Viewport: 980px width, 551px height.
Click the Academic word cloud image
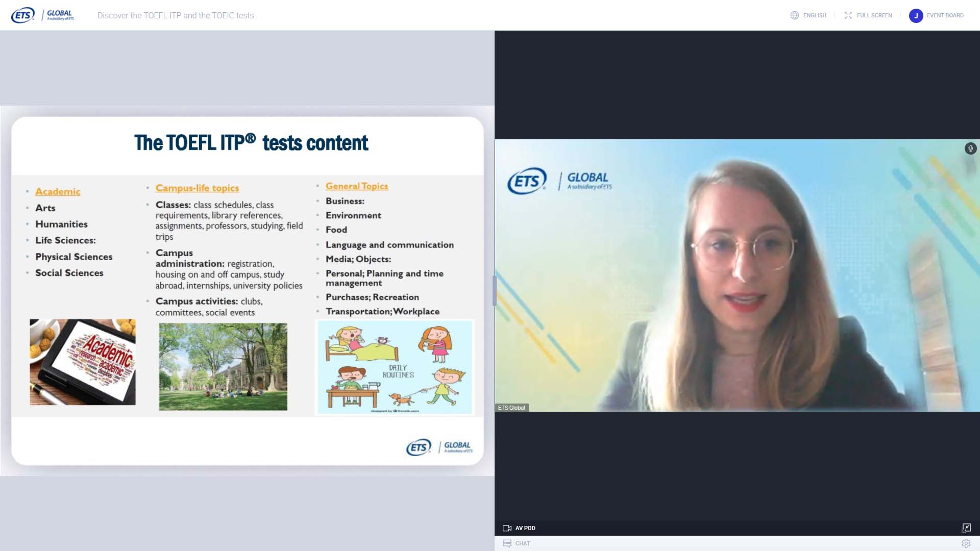tap(83, 362)
